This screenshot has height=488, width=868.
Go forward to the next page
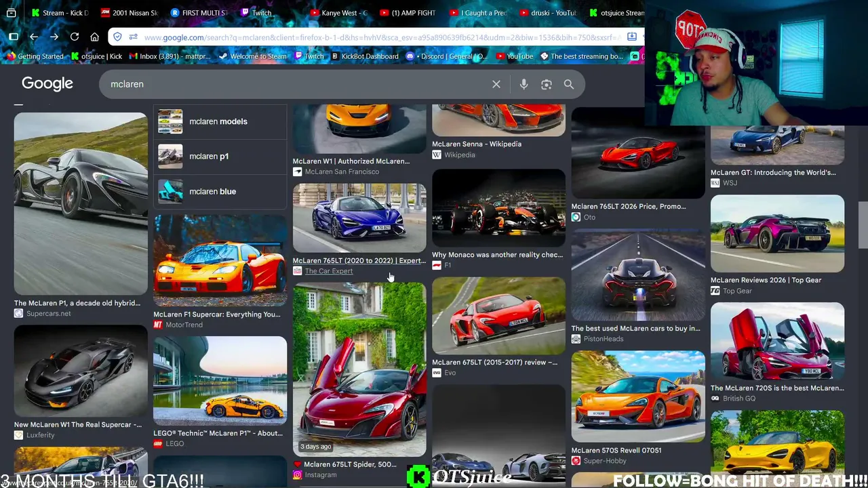point(54,37)
